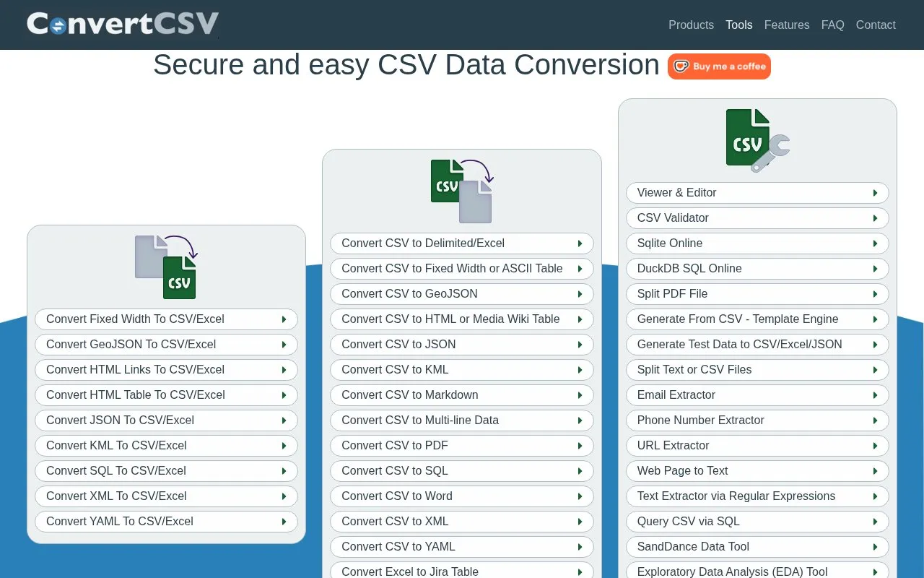Click the ConvertCSV logo
This screenshot has width=924, height=578.
pyautogui.click(x=123, y=24)
